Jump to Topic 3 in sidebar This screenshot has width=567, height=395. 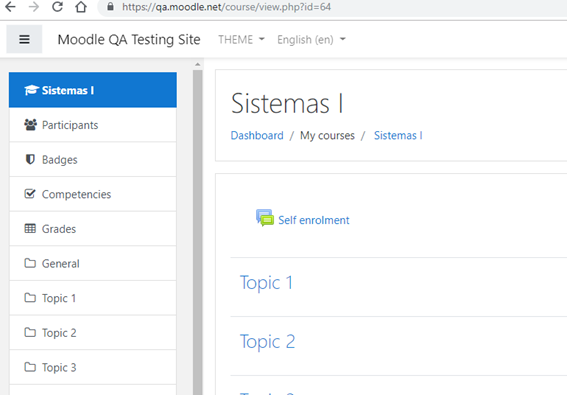[x=93, y=368]
